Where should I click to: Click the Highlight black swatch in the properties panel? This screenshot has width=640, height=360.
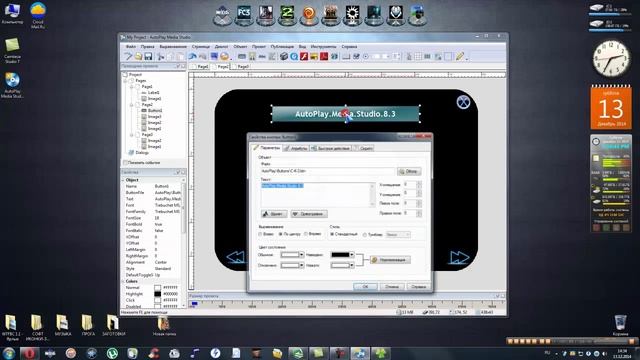coord(158,294)
